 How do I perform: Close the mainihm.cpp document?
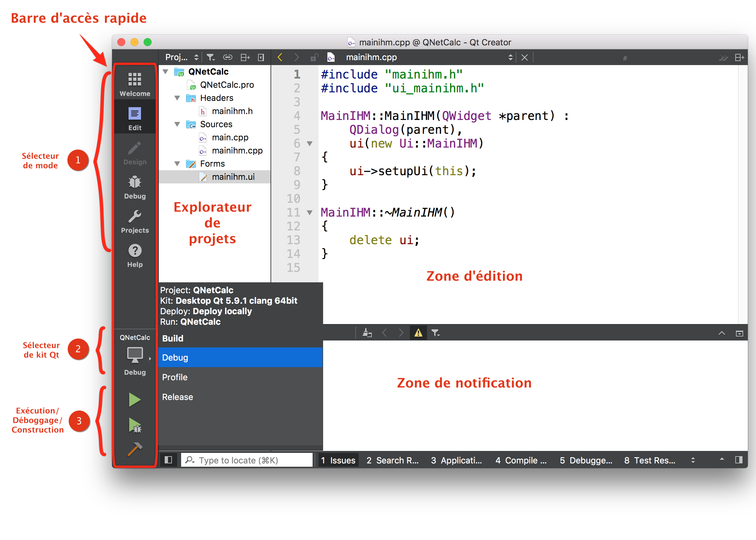point(524,58)
